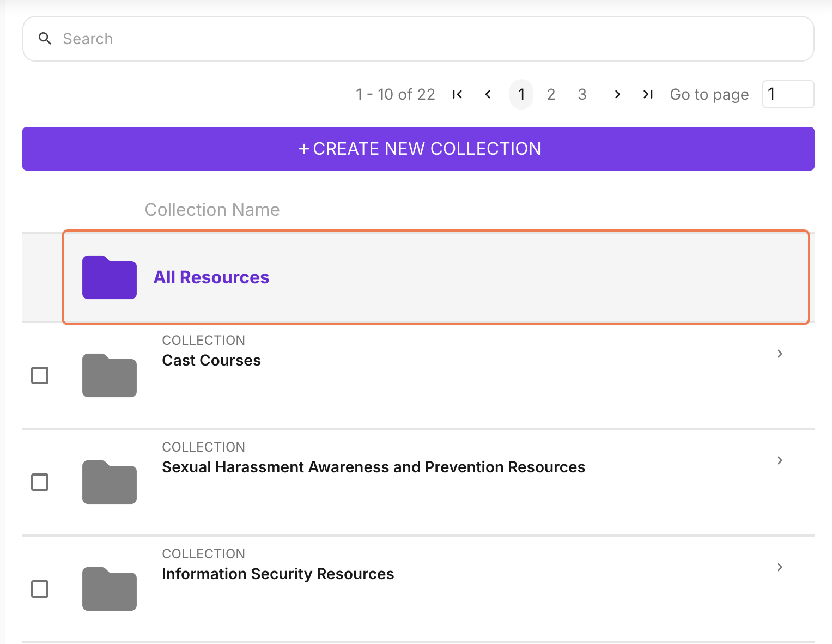Image resolution: width=832 pixels, height=644 pixels.
Task: Click the search magnifier icon
Action: tap(45, 39)
